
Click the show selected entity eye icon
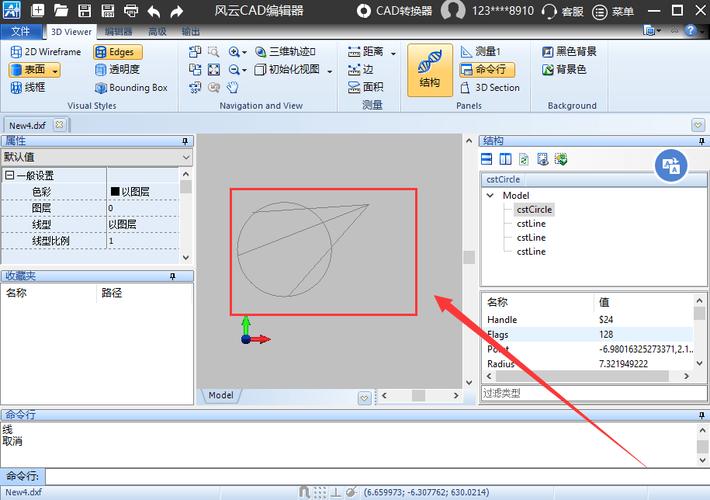click(542, 159)
